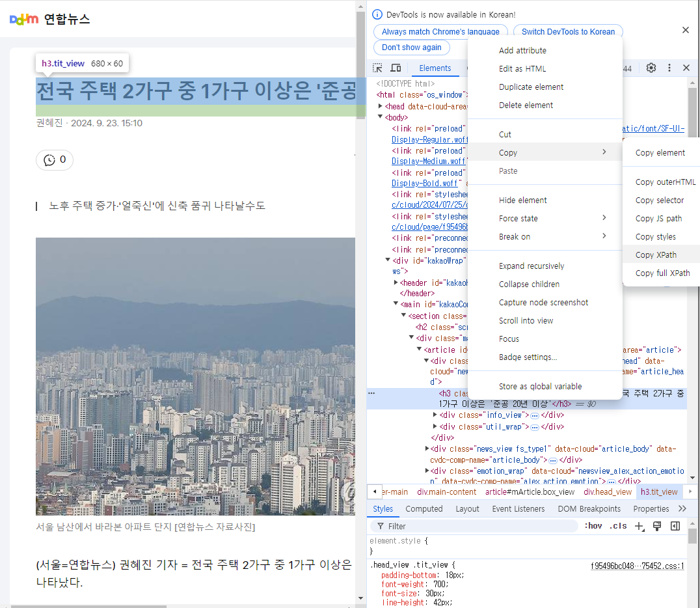
Task: Choose Hide element
Action: click(545, 200)
